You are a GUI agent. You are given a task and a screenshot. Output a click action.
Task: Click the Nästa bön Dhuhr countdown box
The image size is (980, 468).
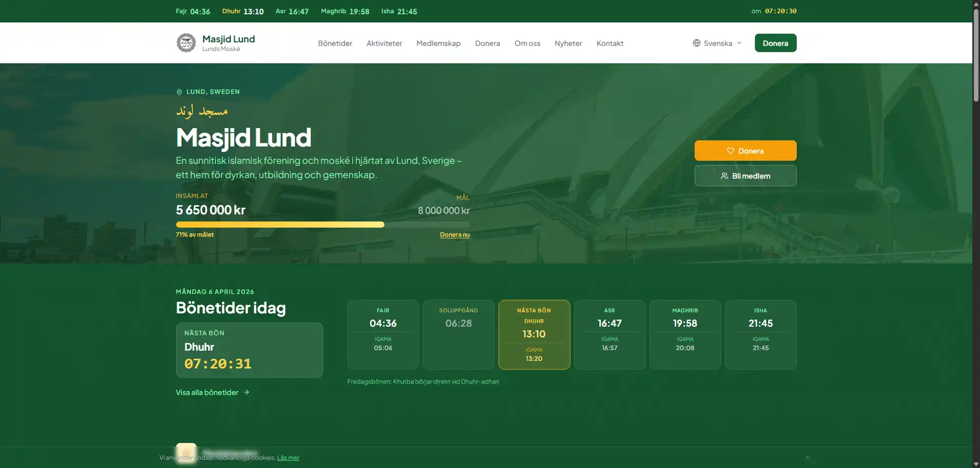coord(250,350)
